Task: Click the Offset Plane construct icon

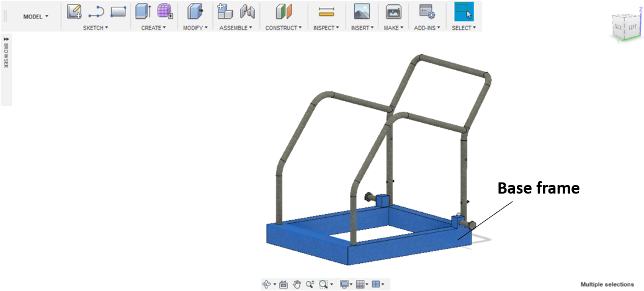Action: pos(284,12)
